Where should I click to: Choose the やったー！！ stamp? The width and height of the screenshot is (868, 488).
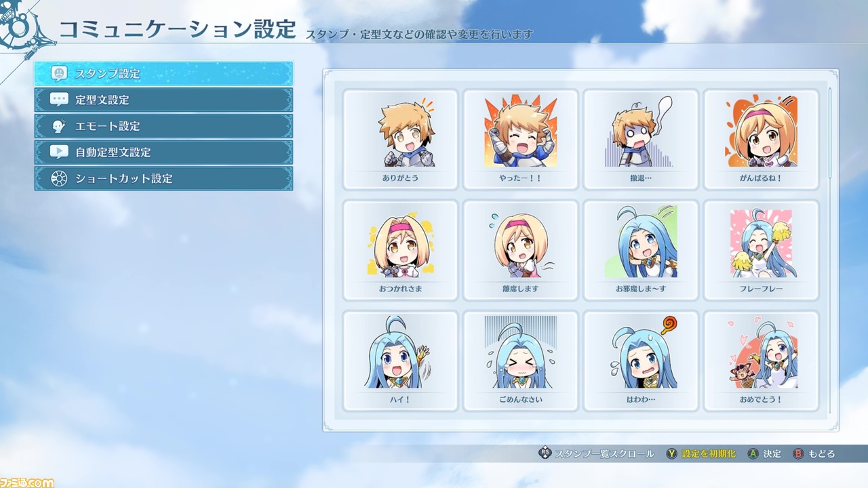point(521,140)
